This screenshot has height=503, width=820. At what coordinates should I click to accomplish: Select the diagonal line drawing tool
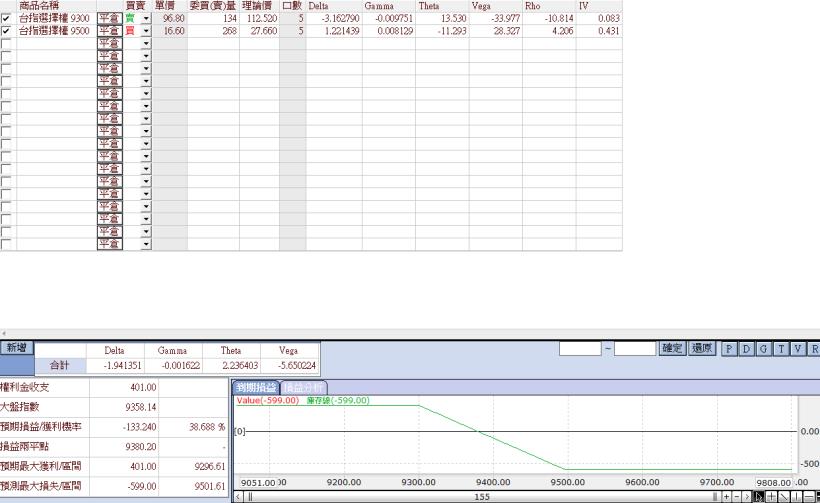[x=786, y=496]
